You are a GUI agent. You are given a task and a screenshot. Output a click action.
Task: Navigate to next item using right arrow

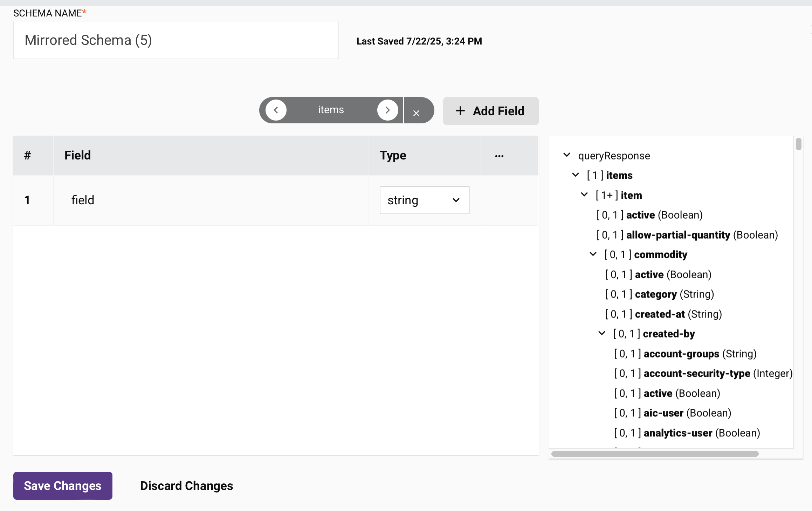coord(387,110)
